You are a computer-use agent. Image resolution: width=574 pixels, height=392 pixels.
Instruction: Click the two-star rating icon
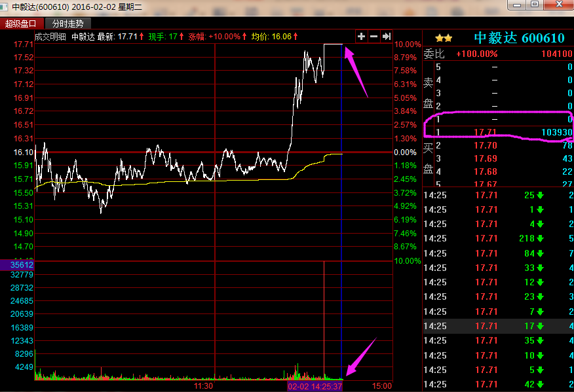click(444, 39)
